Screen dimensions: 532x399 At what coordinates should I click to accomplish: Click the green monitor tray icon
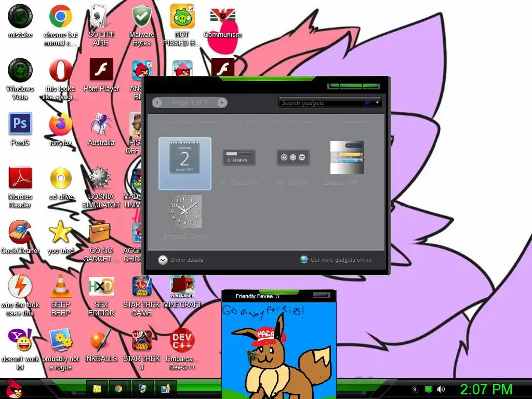point(429,389)
